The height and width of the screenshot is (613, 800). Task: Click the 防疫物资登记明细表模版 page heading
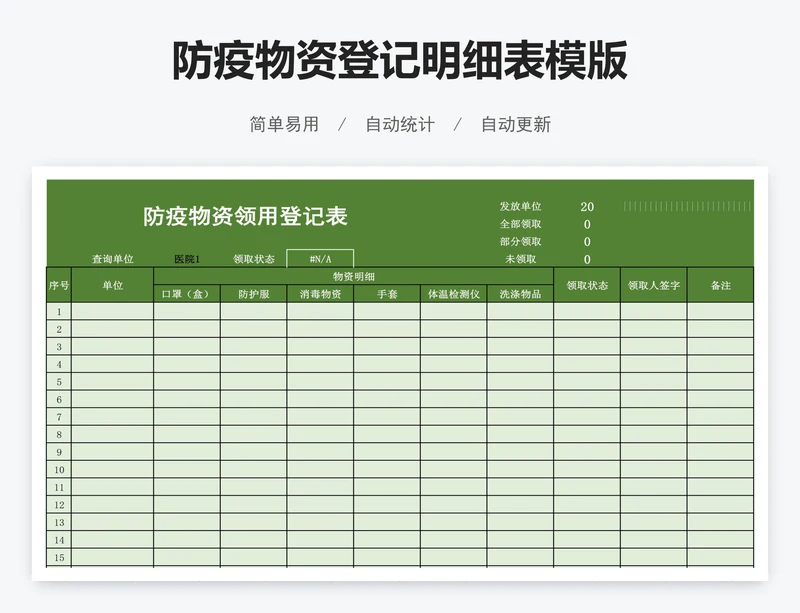[400, 61]
